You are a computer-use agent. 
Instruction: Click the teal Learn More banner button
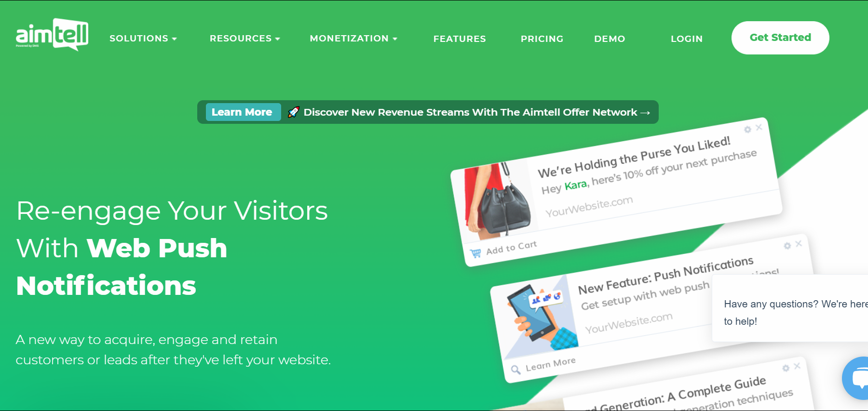point(243,112)
